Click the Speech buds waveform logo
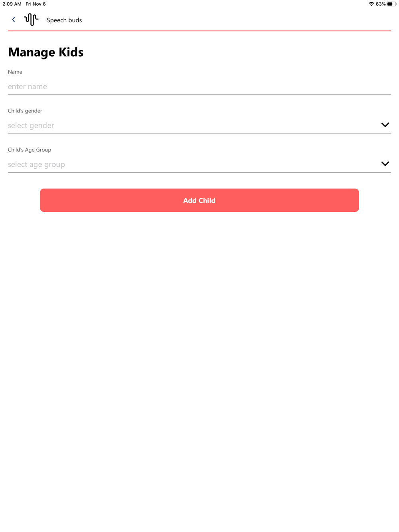The height and width of the screenshot is (532, 399). (x=31, y=20)
